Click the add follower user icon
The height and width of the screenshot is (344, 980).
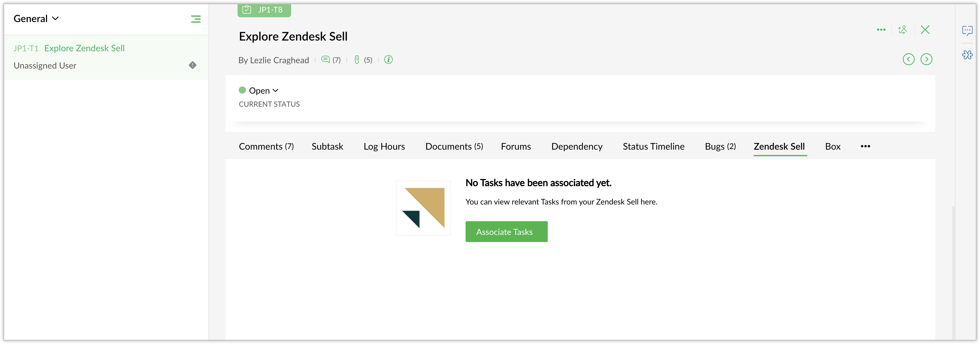pos(902,30)
